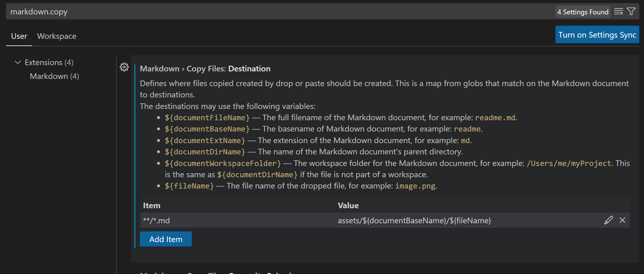The width and height of the screenshot is (644, 274).
Task: Turn on Settings Sync
Action: (x=597, y=35)
